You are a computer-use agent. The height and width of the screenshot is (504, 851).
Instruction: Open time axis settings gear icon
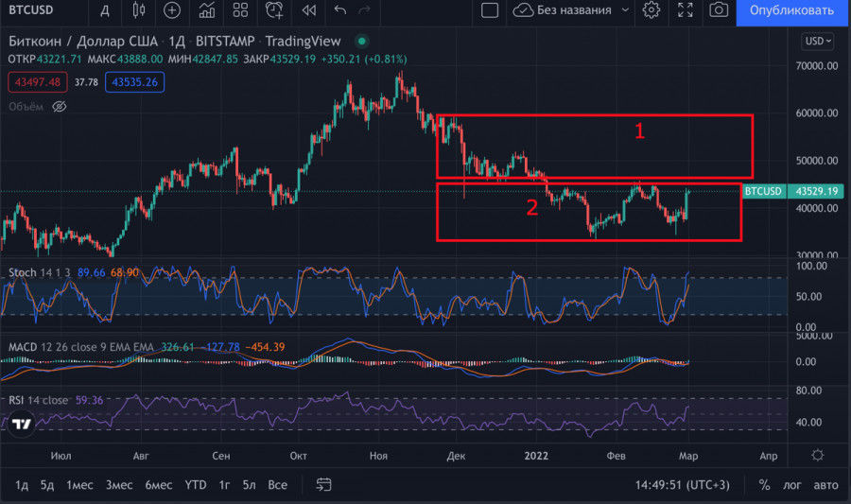(x=817, y=455)
